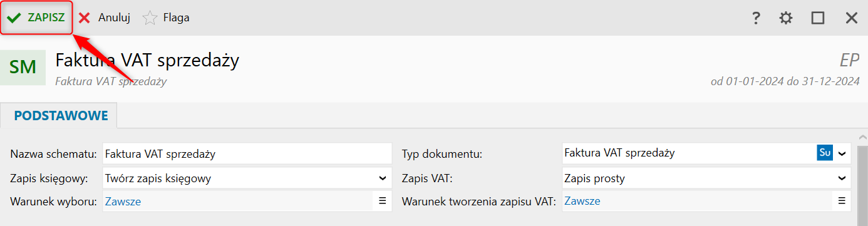Click the scrollbar up arrow
The height and width of the screenshot is (226, 868).
tap(862, 137)
